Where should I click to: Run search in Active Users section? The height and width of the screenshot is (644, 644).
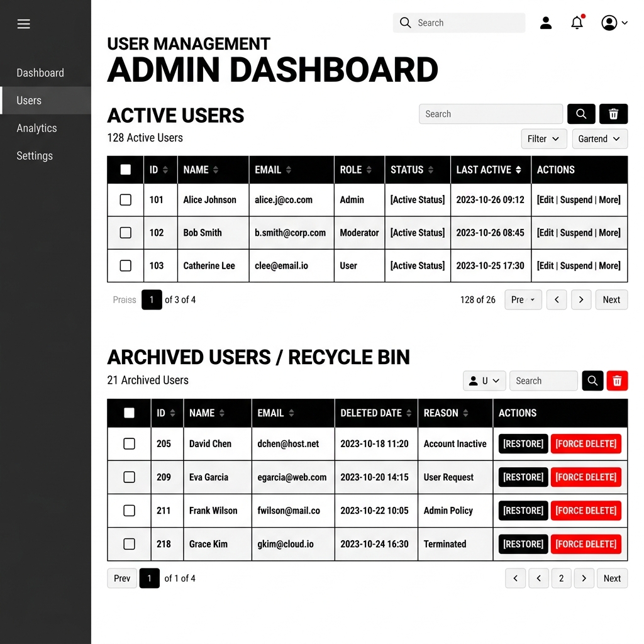pos(580,114)
